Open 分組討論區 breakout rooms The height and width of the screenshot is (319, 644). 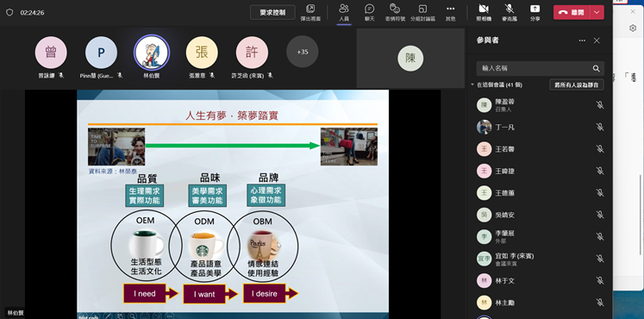[422, 13]
